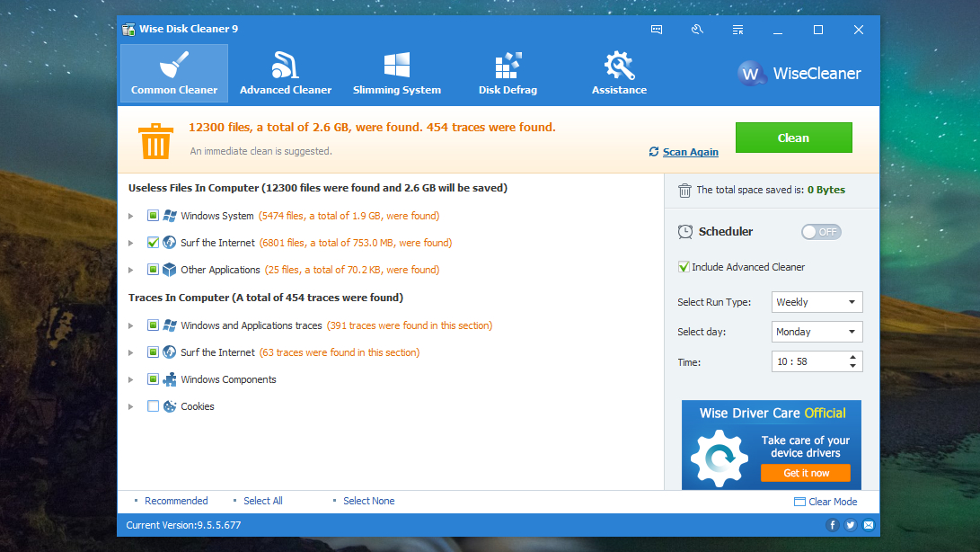980x552 pixels.
Task: Open the Select day dropdown
Action: 817,332
